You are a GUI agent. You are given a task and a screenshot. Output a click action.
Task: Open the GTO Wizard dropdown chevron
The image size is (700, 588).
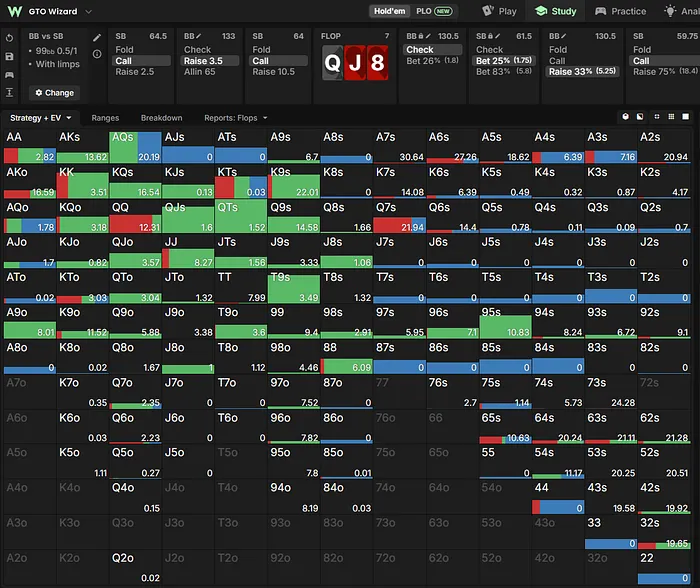coord(88,12)
